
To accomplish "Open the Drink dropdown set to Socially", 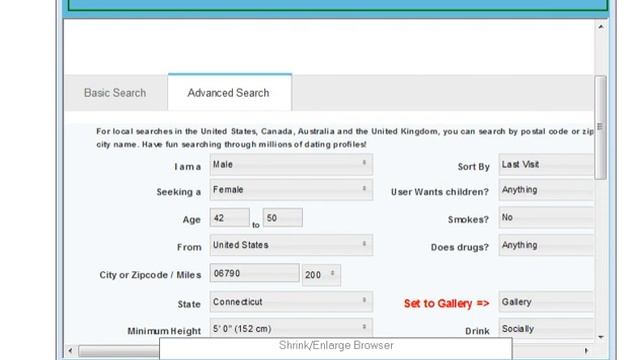I will (x=546, y=328).
